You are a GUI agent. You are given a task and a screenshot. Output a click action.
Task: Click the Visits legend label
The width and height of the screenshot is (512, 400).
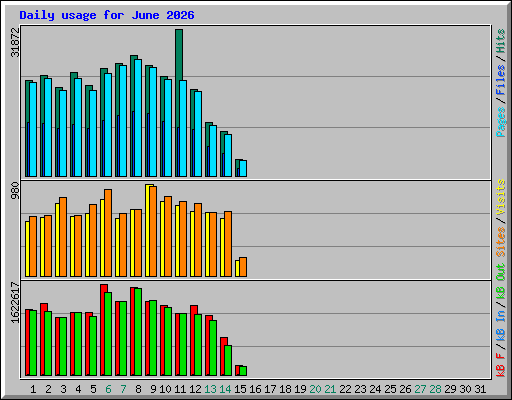[x=501, y=197]
